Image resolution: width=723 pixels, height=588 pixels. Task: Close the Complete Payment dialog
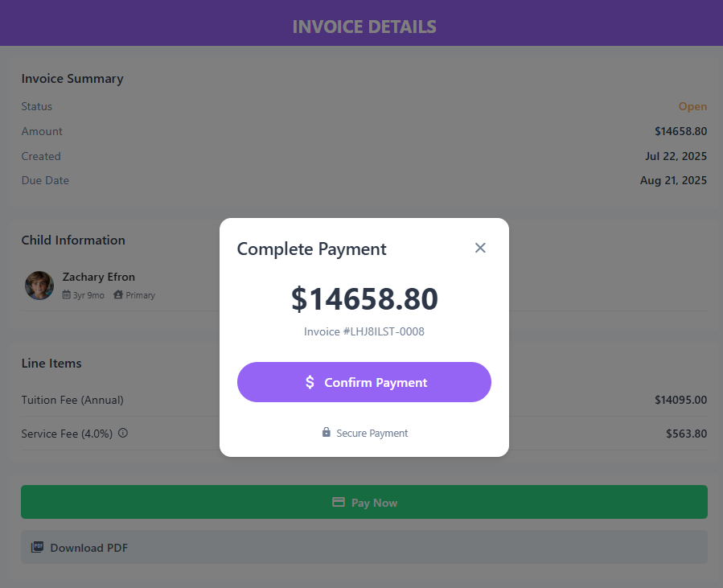coord(480,248)
